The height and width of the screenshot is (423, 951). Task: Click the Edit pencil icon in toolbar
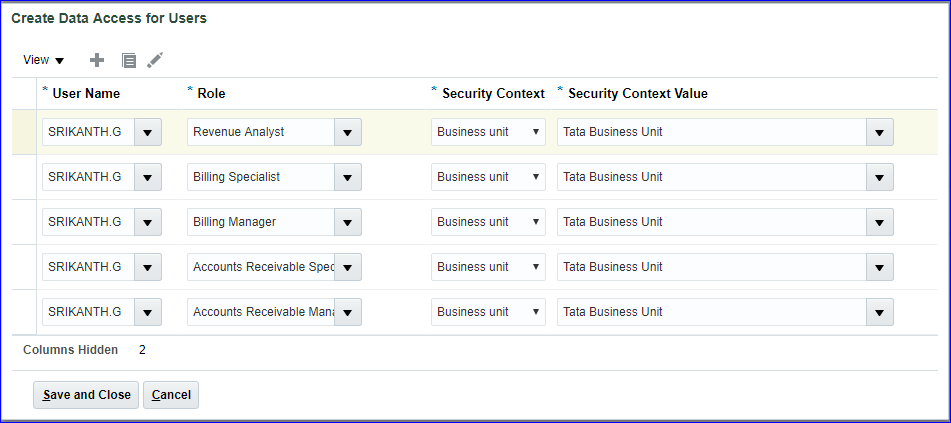[155, 60]
